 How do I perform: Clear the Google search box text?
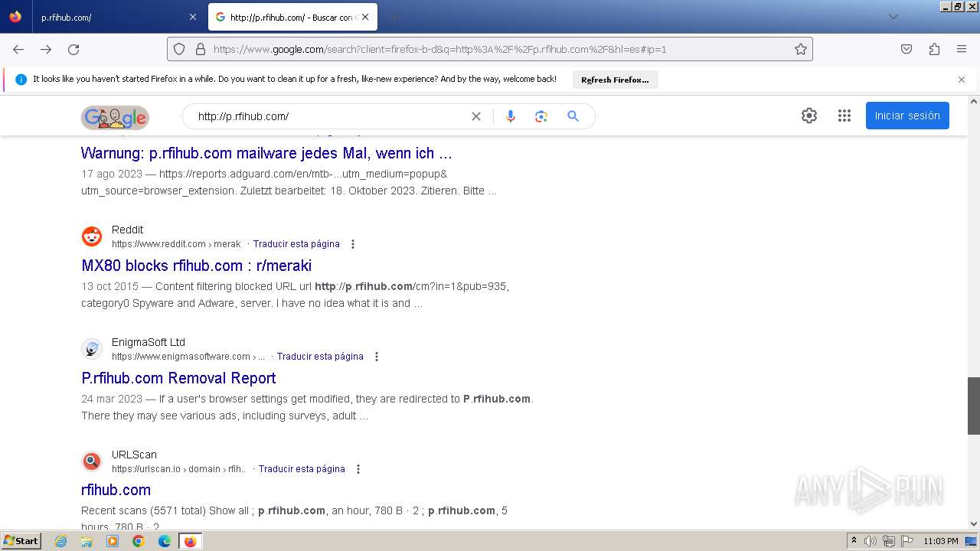(476, 116)
